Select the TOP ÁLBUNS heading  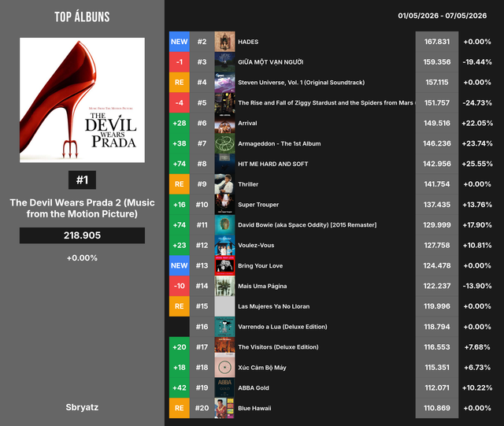click(82, 17)
